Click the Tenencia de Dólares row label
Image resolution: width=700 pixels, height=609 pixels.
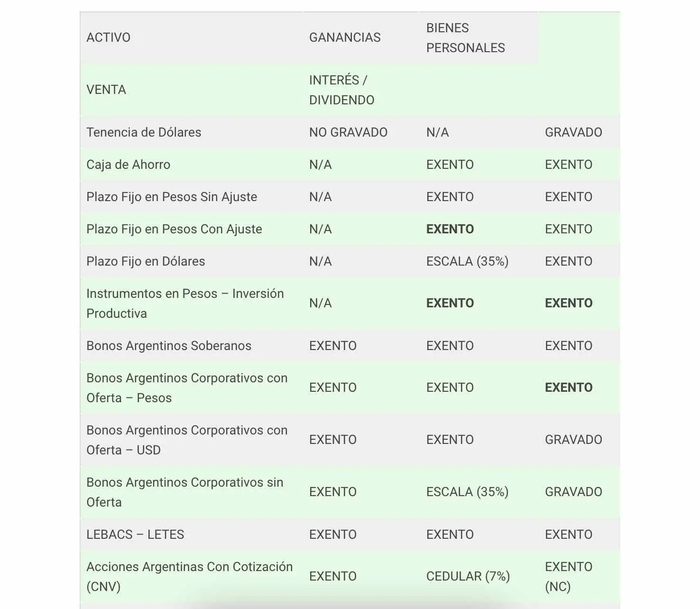144,132
